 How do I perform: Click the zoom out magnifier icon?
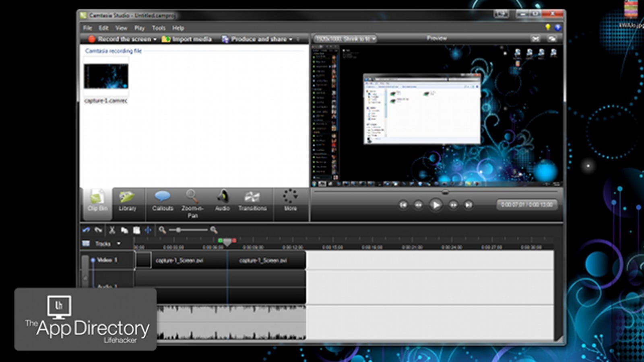[x=162, y=230]
